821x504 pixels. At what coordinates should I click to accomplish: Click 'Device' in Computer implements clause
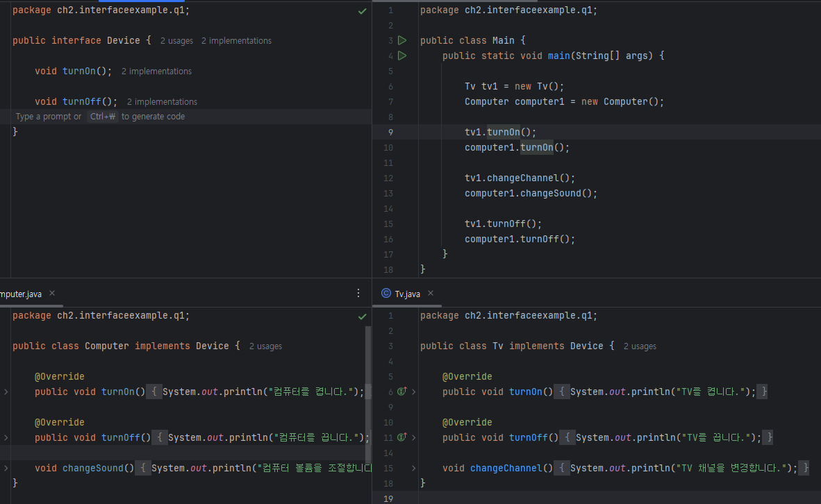(x=212, y=346)
